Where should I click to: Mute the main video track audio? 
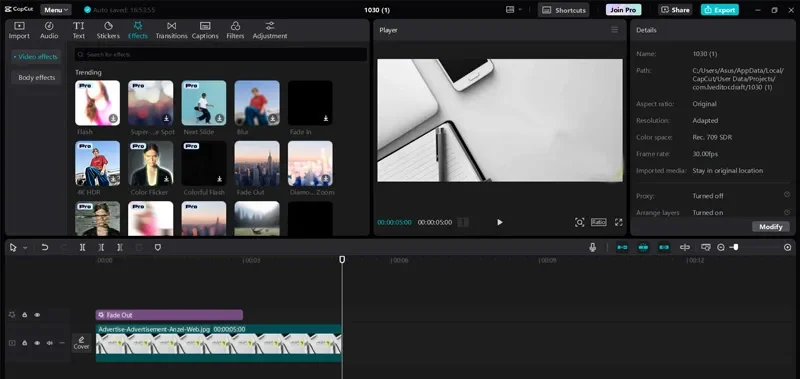click(x=49, y=343)
